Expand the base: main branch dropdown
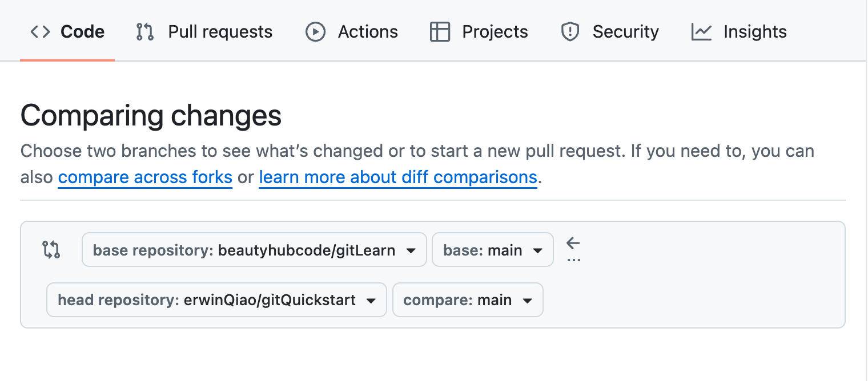868x381 pixels. pyautogui.click(x=492, y=250)
